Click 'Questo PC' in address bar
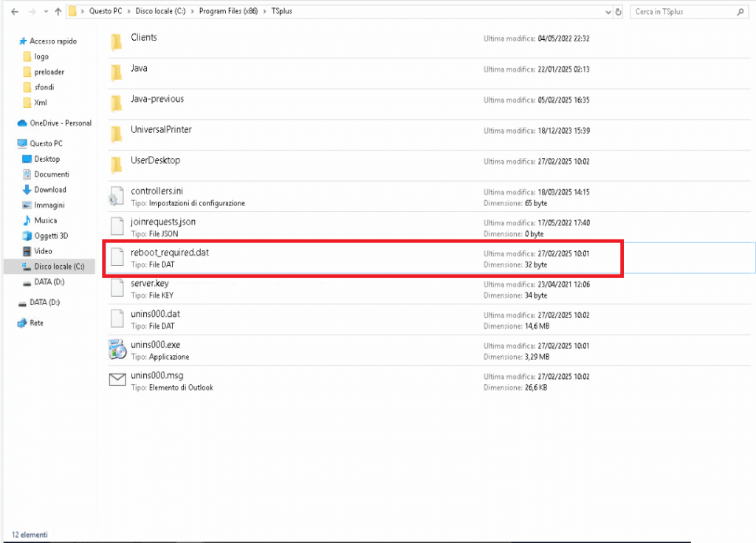Viewport: 756px width, 543px height. [x=105, y=11]
